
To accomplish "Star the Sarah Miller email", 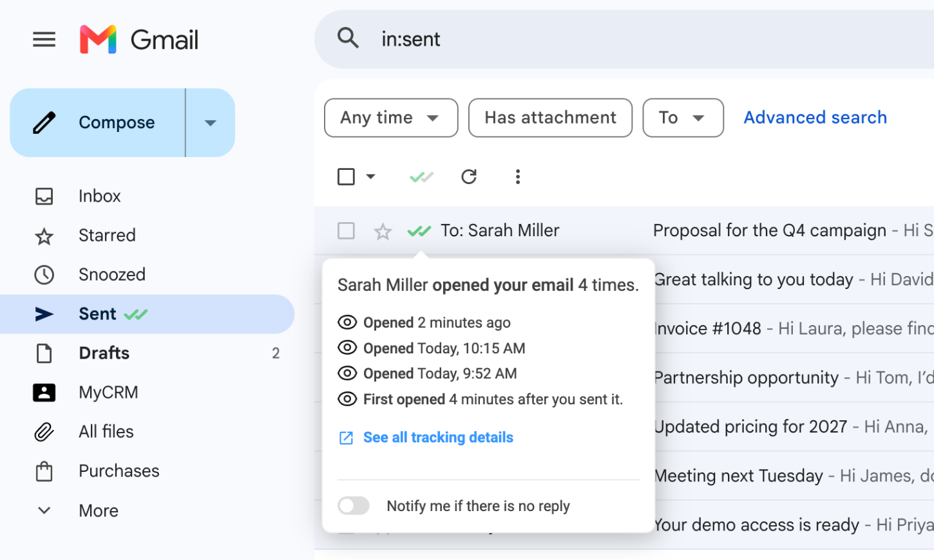I will click(383, 231).
